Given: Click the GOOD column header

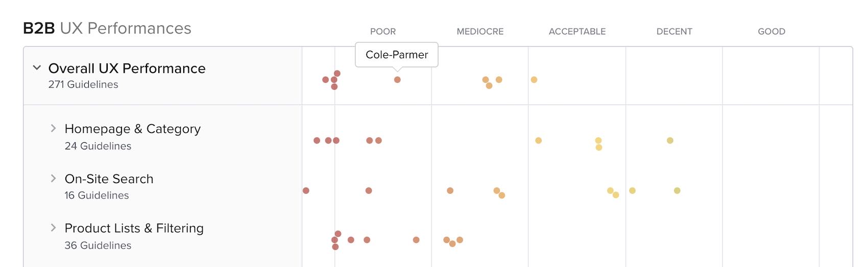Looking at the screenshot, I should (771, 32).
